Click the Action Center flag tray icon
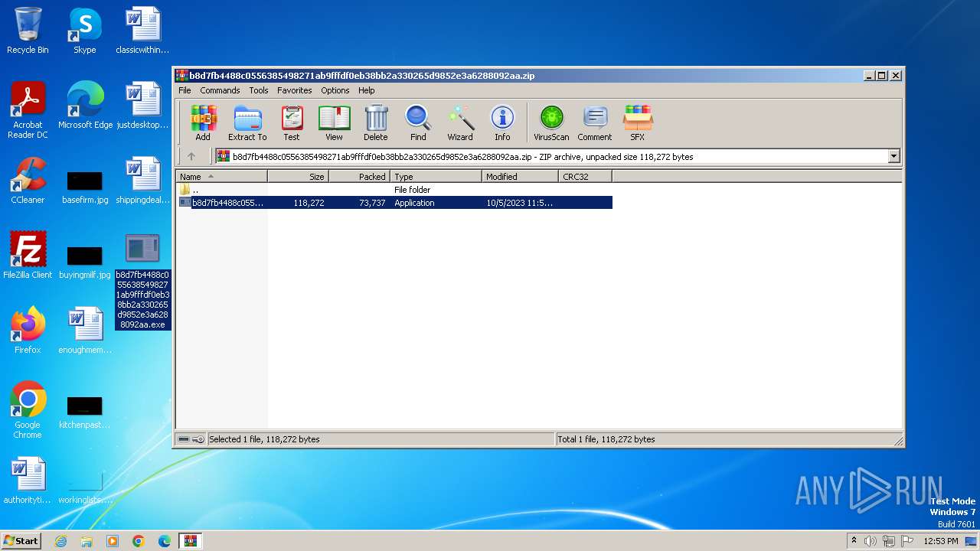980x551 pixels. tap(907, 541)
